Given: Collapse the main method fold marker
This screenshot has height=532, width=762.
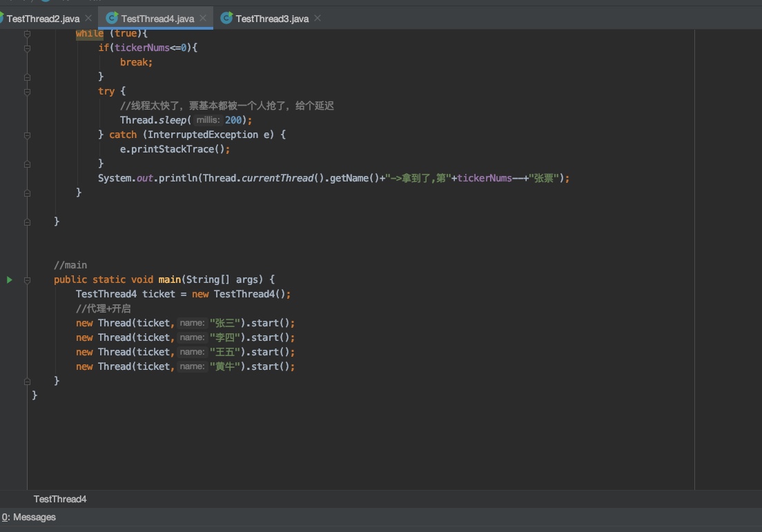Looking at the screenshot, I should [27, 279].
